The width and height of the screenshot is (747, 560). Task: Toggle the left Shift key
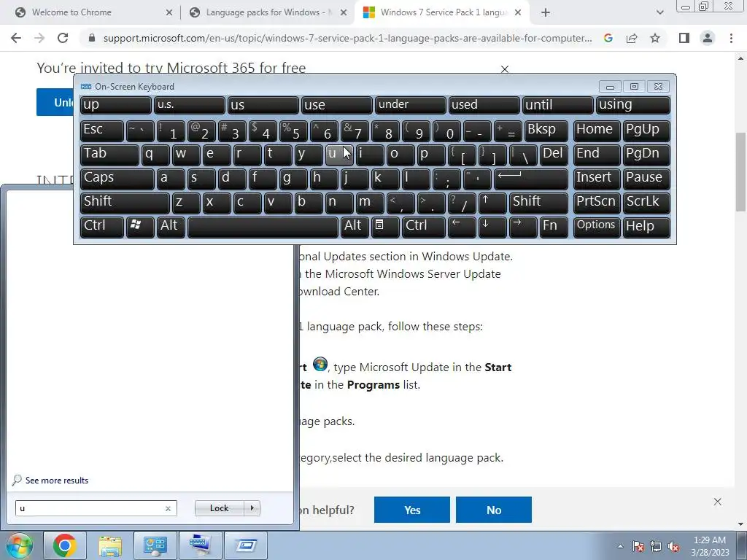pyautogui.click(x=125, y=203)
